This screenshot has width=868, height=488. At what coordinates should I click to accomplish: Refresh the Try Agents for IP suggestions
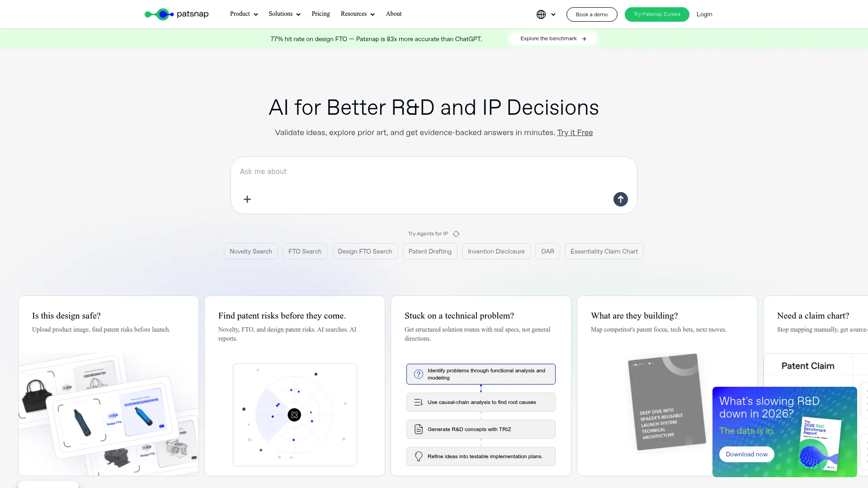pos(456,234)
